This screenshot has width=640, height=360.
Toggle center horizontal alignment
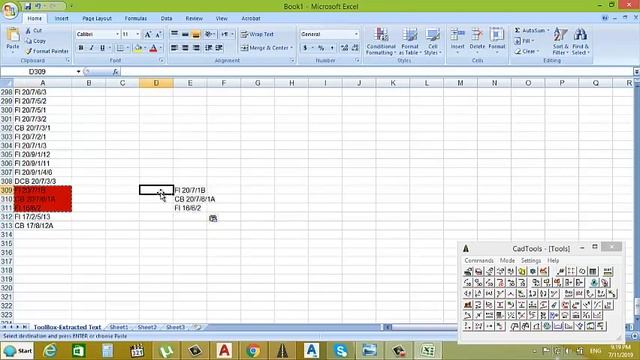[185, 48]
